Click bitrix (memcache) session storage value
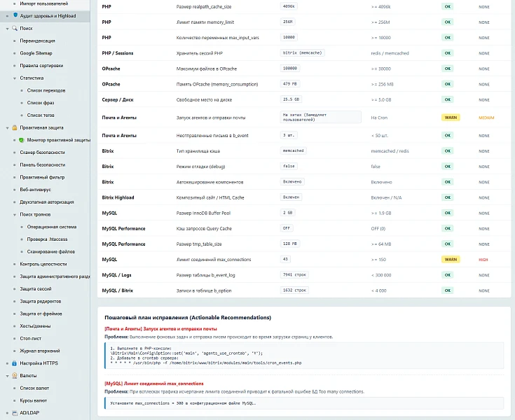The width and height of the screenshot is (515, 420). point(303,52)
